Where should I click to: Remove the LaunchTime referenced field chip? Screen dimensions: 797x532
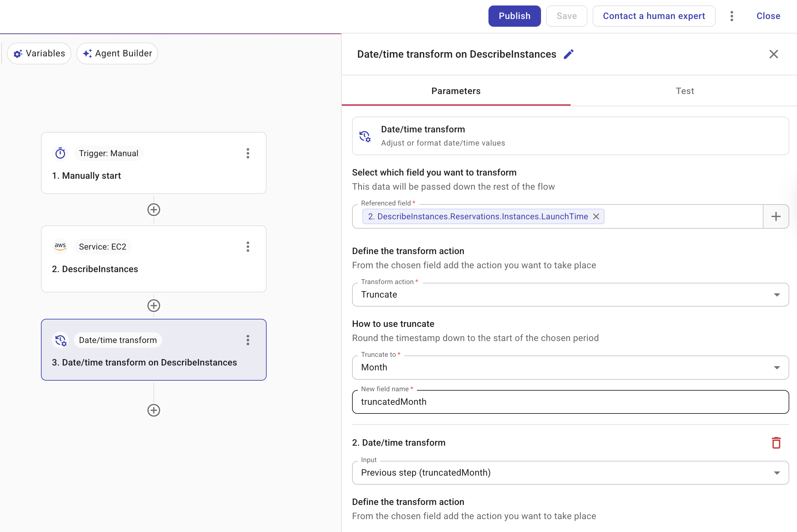coord(596,216)
